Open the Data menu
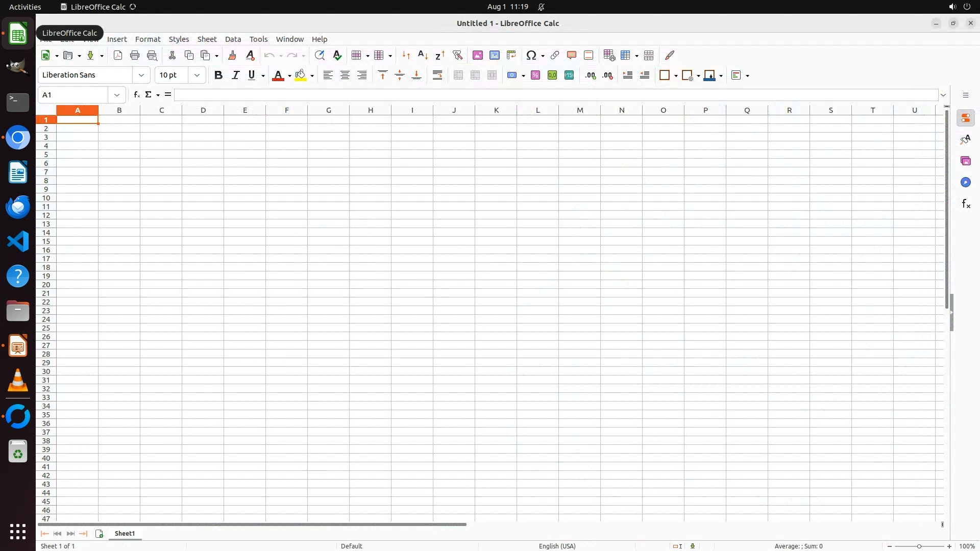Screen dimensions: 980x551 click(233, 39)
